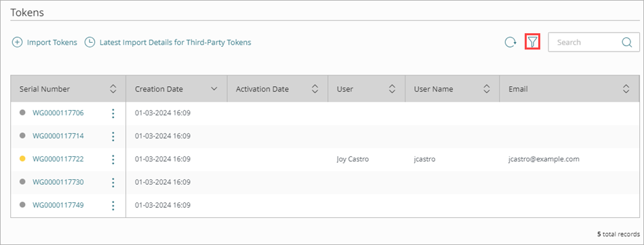Screen dimensions: 644x245
Task: Click gray status dot of WG0000117714
Action: tap(22, 135)
